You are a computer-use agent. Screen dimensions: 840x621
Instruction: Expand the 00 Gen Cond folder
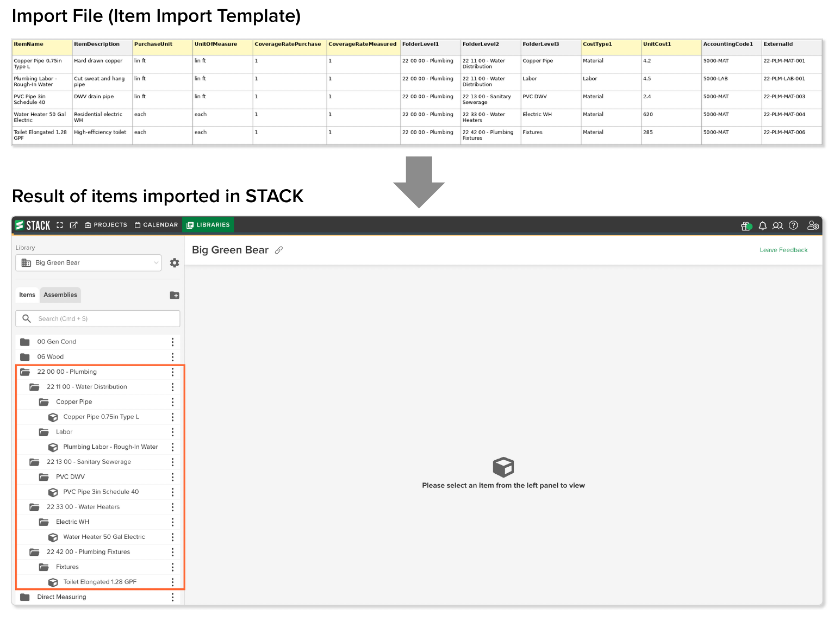click(25, 342)
